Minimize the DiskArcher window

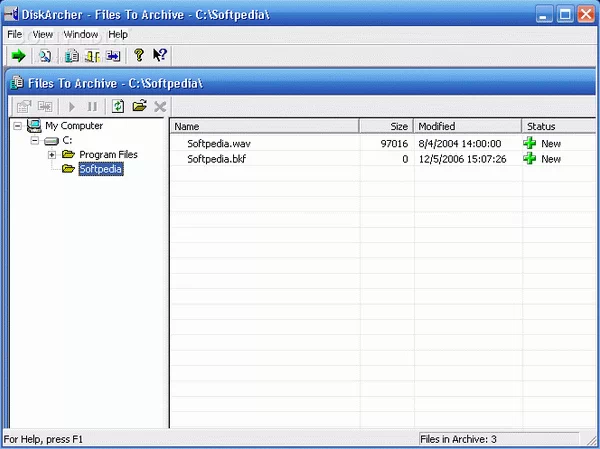[x=543, y=15]
